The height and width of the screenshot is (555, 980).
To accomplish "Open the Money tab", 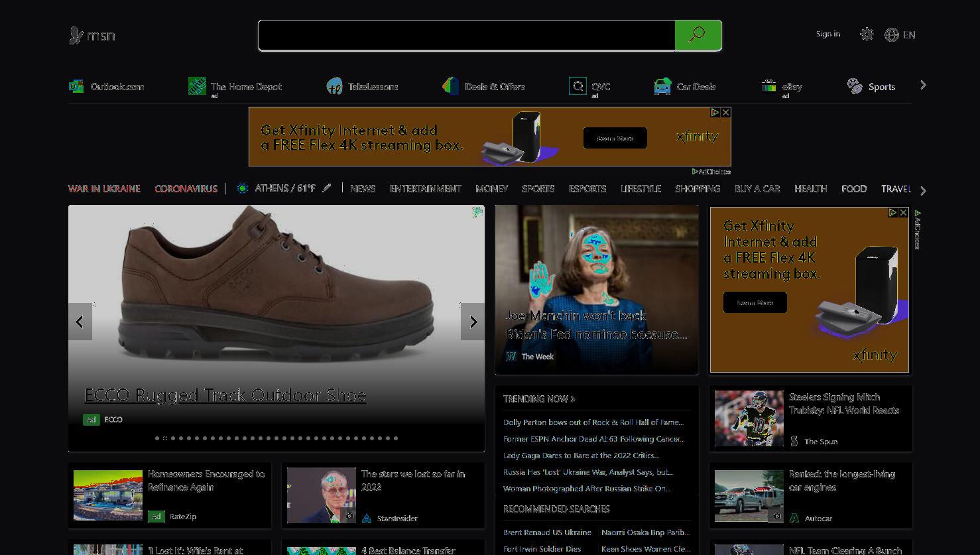I will click(492, 188).
